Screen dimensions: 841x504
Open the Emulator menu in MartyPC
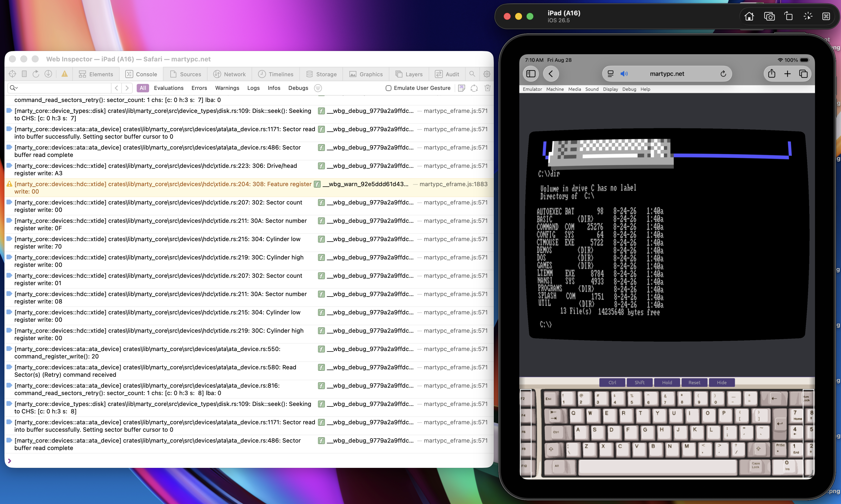coord(532,89)
